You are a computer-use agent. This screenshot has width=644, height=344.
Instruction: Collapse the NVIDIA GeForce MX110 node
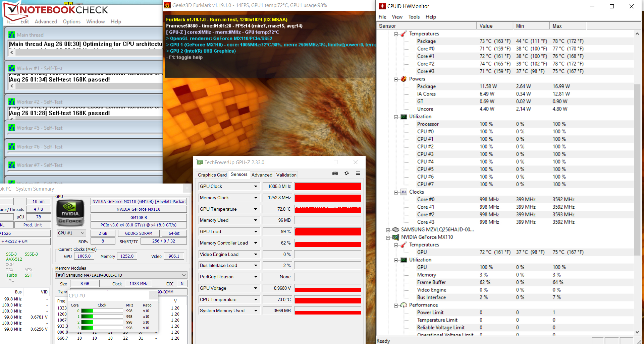tap(388, 237)
